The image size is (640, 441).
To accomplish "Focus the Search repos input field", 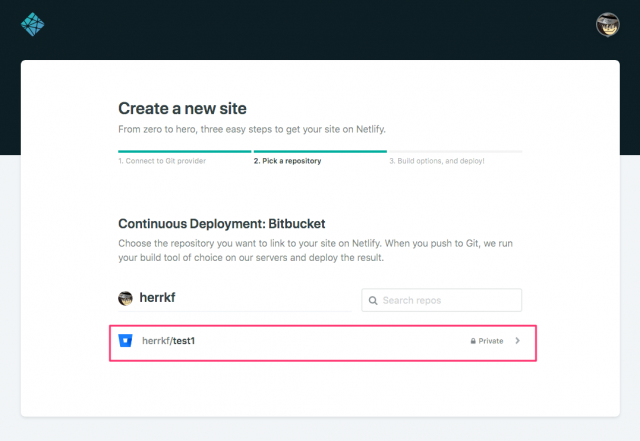I will tap(442, 300).
